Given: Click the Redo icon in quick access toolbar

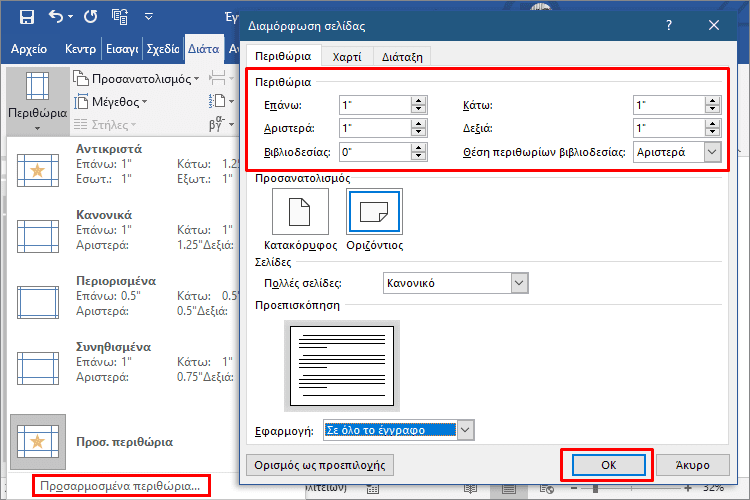Looking at the screenshot, I should pos(90,17).
